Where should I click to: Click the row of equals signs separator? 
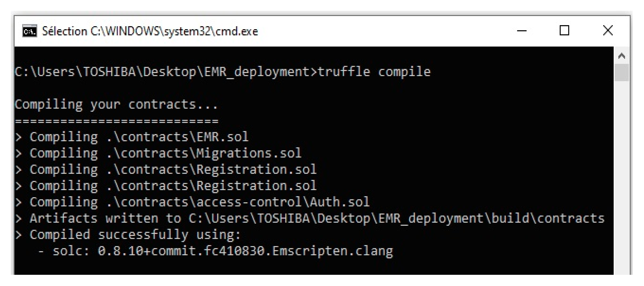pos(117,121)
